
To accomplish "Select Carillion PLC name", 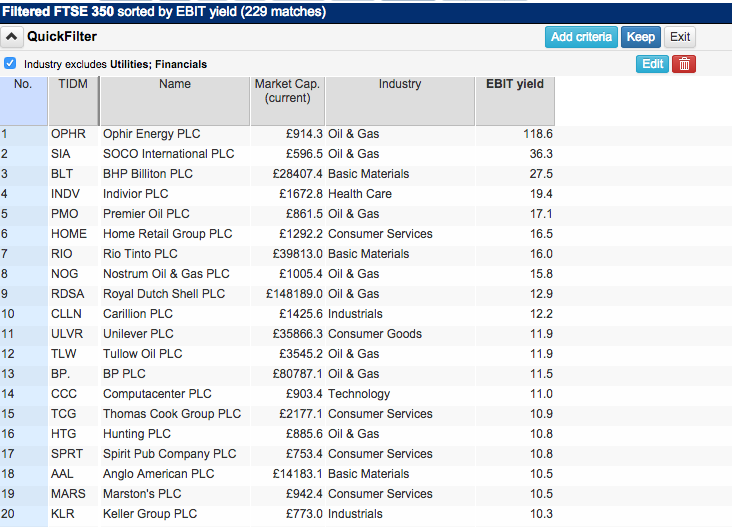I will [138, 314].
